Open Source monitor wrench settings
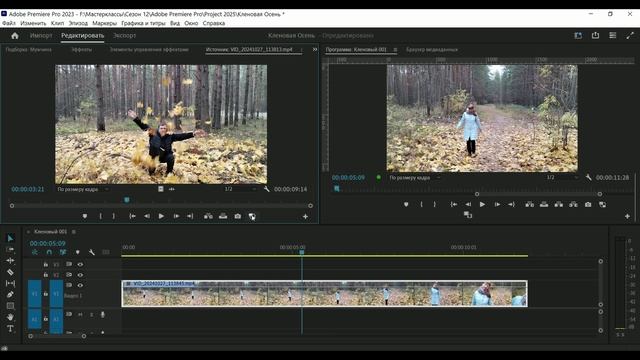Image resolution: width=640 pixels, height=360 pixels. [267, 189]
